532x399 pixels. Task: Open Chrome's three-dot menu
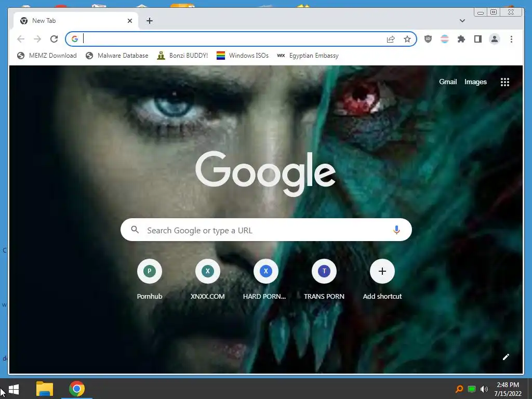coord(511,39)
